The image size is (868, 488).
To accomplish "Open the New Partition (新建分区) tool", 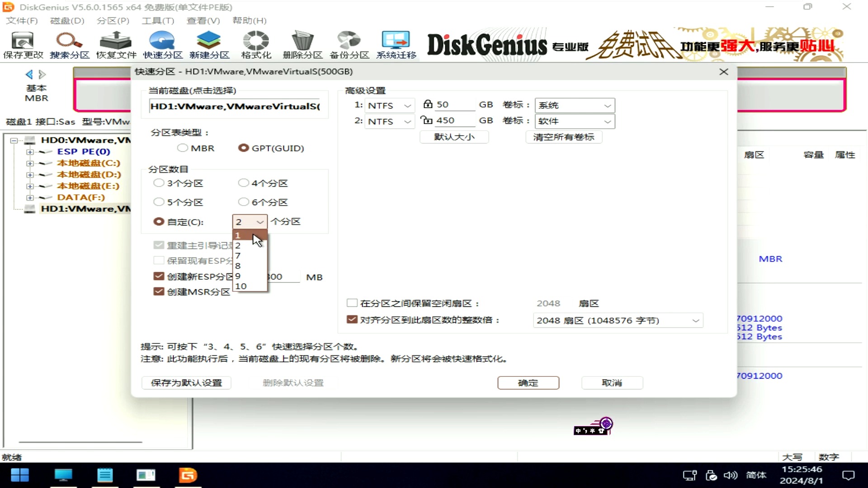I will [x=209, y=45].
